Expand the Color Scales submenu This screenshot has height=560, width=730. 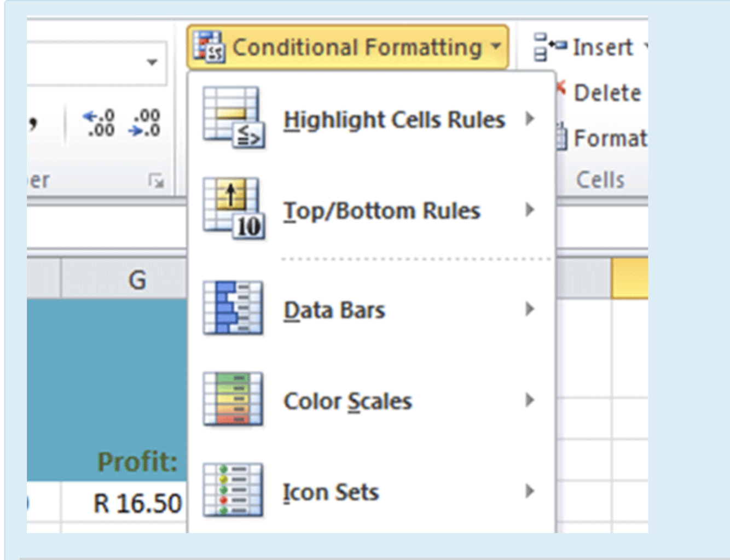(x=530, y=400)
